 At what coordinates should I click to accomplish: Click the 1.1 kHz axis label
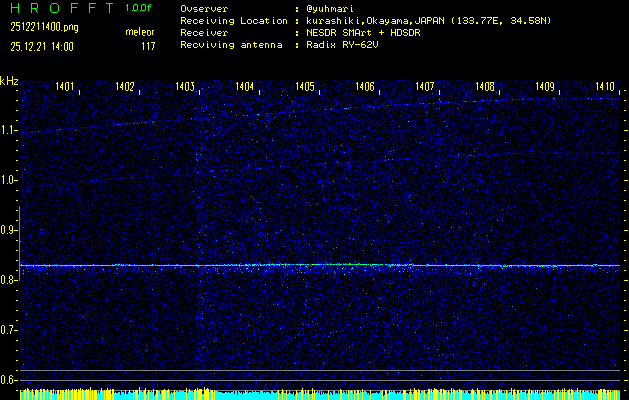pyautogui.click(x=9, y=130)
